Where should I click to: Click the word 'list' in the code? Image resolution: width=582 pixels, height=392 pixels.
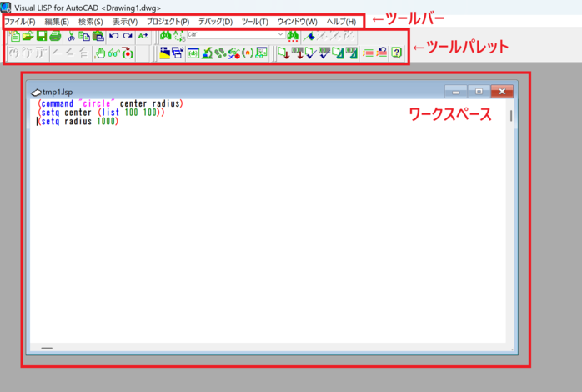coord(110,113)
